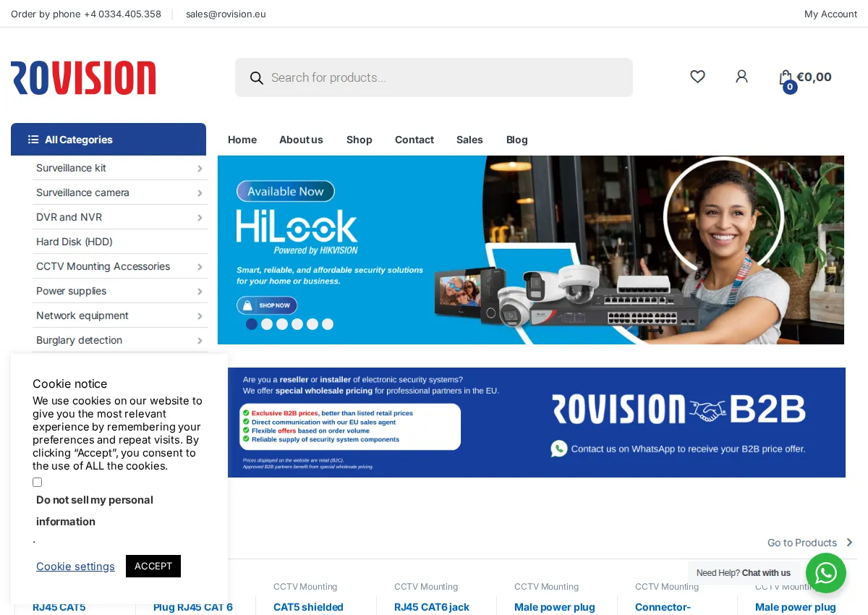Expand the CCTV Mounting Accessories chevron
Screen dimensions: 868x615
(200, 267)
